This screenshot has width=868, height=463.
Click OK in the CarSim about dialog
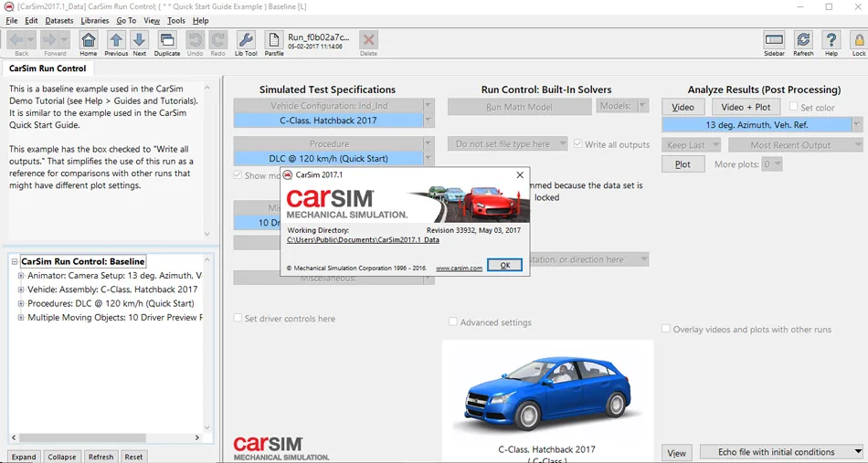[x=504, y=265]
